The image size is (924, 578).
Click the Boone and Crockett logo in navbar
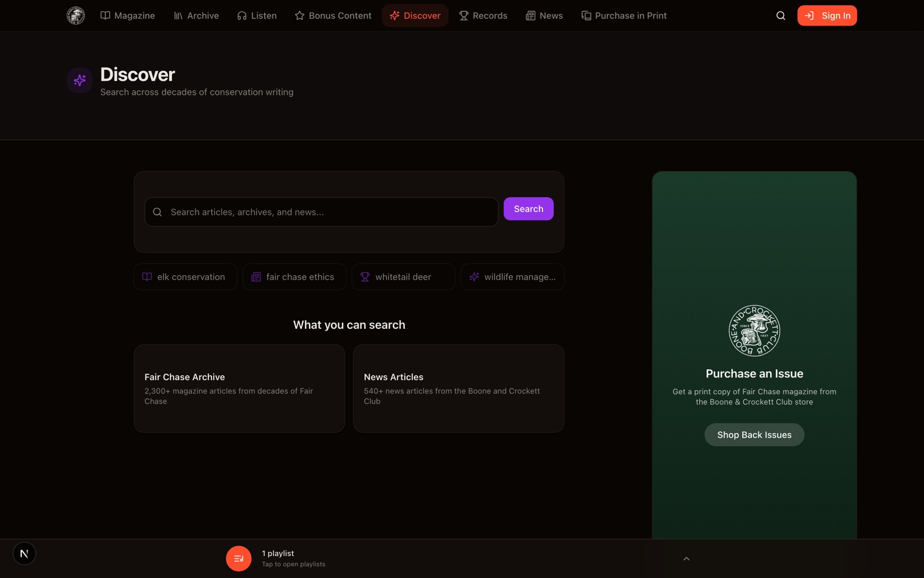pyautogui.click(x=76, y=16)
